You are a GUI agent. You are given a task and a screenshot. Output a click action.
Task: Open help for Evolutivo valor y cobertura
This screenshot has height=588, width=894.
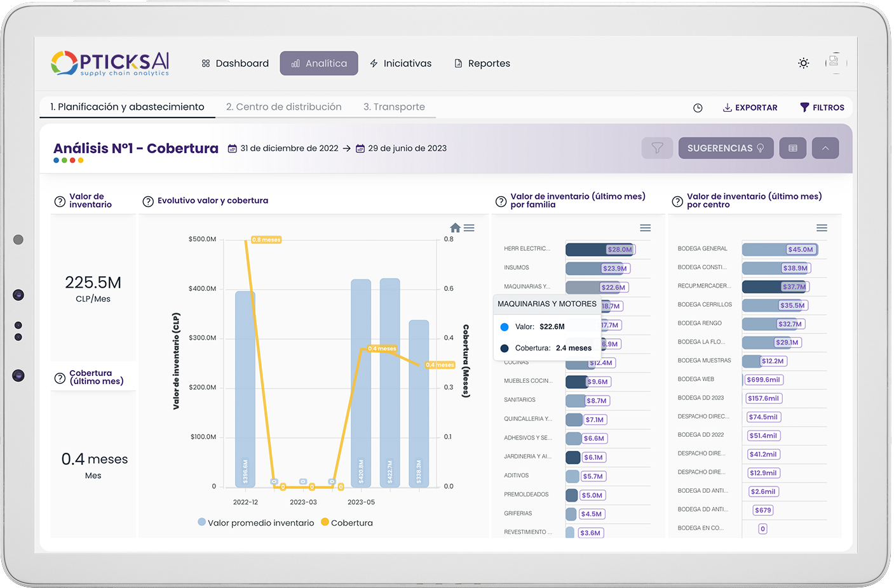[148, 201]
